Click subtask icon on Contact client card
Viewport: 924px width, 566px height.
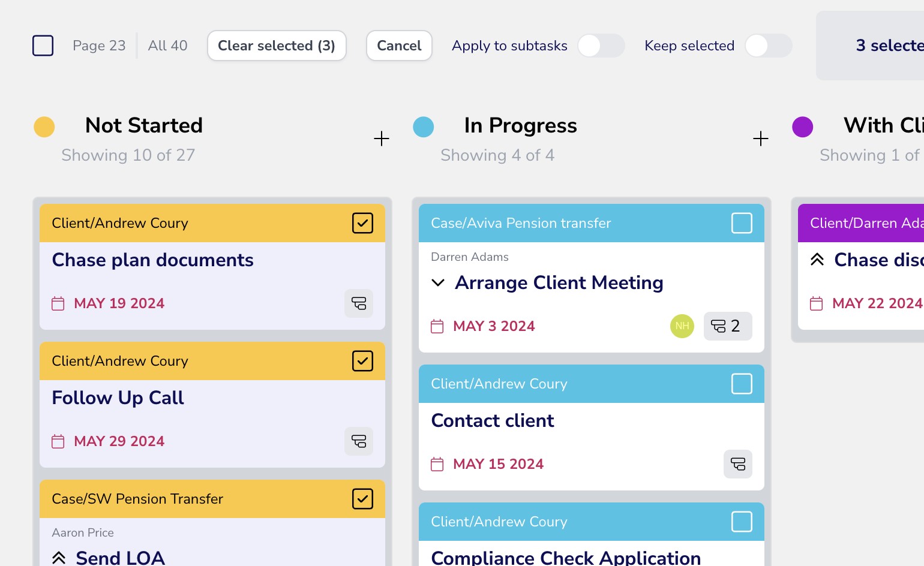737,464
